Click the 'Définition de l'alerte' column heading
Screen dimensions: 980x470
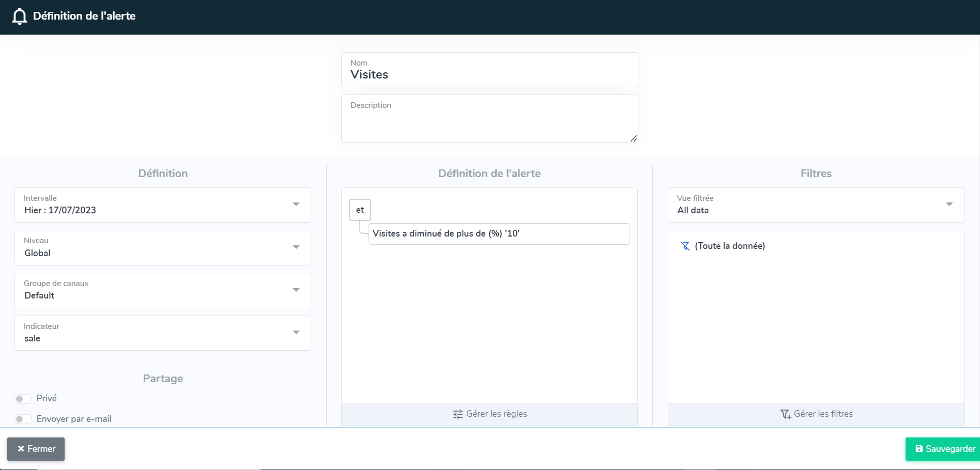coord(489,174)
